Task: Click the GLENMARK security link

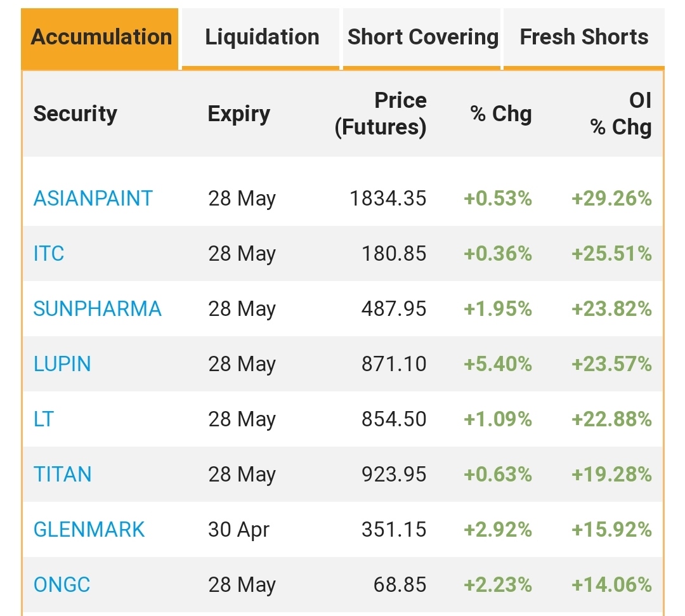Action: (89, 530)
